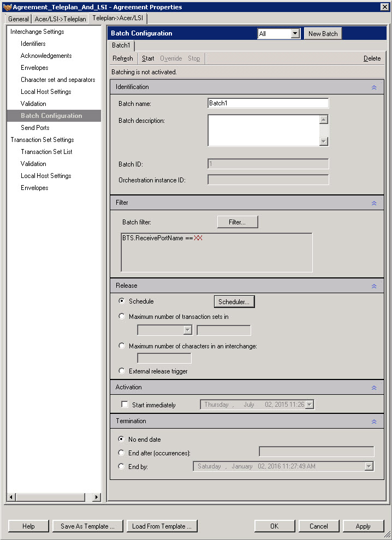The image size is (392, 540).
Task: Click the End after occurrences field
Action: point(316,452)
